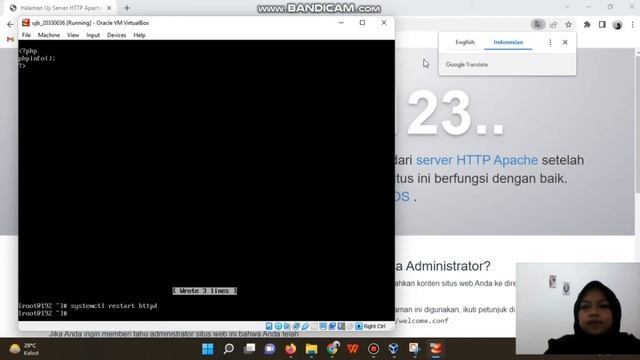
Task: Open Bandicam recorder from the taskbar
Action: pos(373,349)
